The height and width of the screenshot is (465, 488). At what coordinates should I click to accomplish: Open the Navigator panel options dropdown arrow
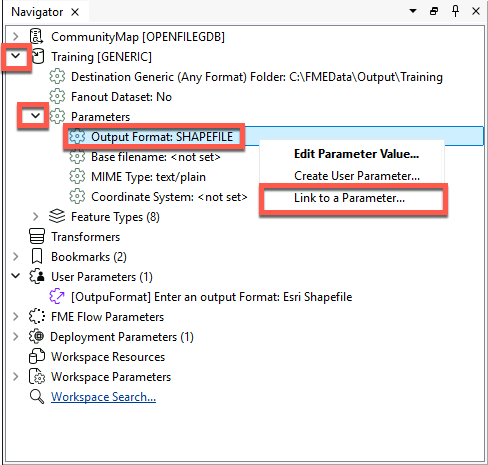click(x=413, y=11)
